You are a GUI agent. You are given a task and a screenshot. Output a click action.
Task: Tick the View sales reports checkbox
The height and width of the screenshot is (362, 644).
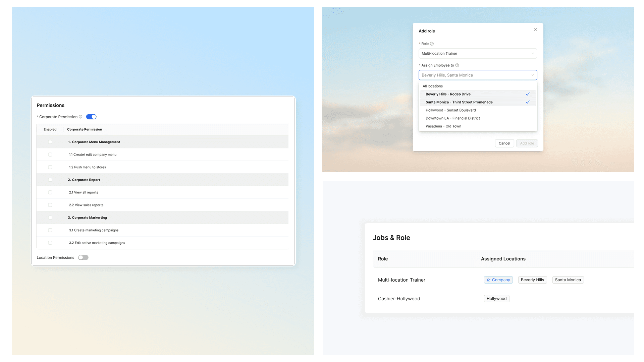pos(50,205)
